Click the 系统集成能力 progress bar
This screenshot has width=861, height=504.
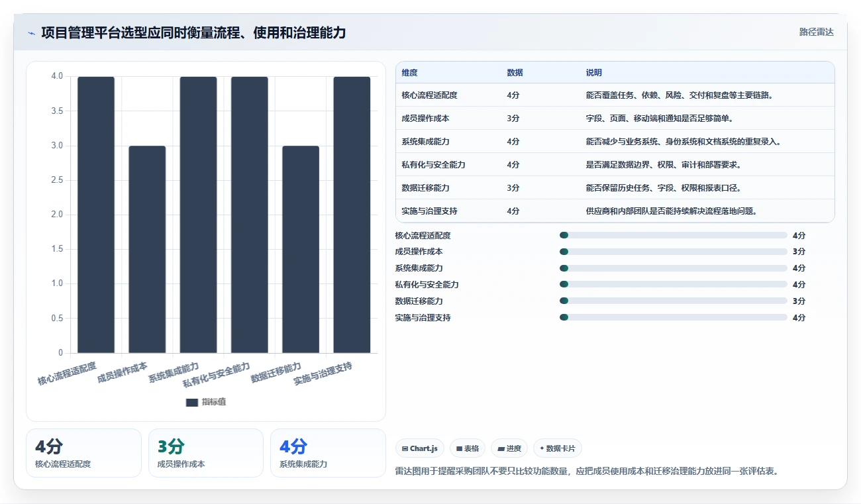point(674,268)
